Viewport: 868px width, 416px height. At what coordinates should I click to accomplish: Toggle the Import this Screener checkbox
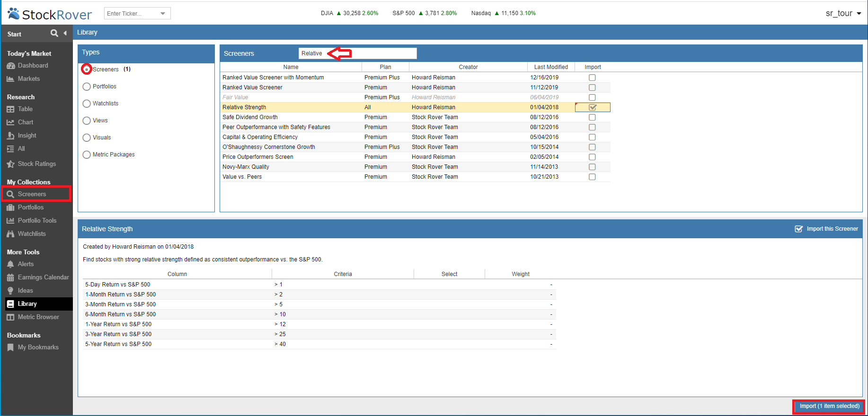point(798,229)
